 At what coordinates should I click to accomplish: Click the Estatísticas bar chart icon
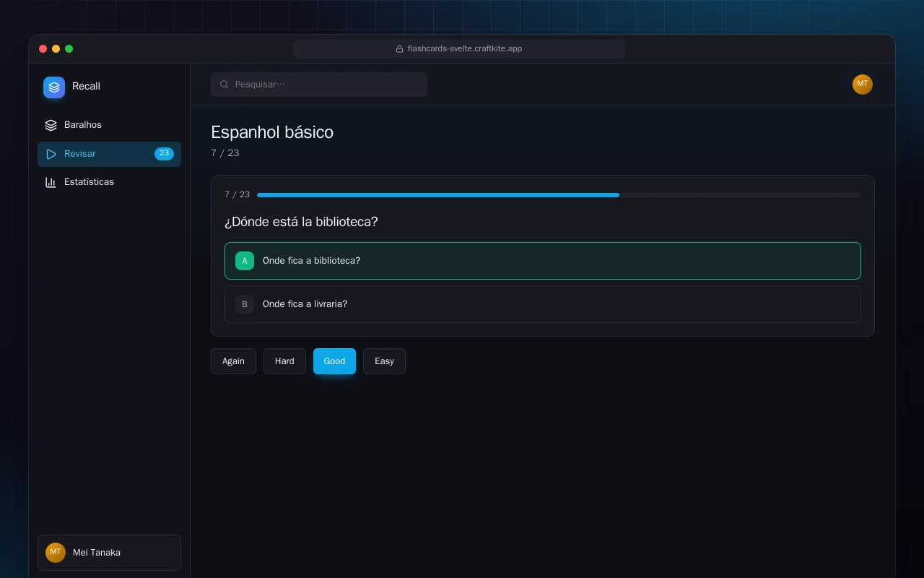pos(51,182)
